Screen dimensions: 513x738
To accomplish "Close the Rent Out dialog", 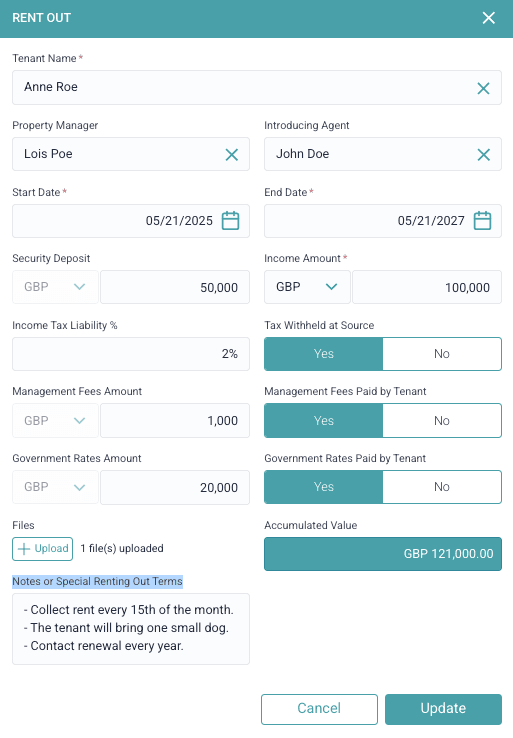I will point(489,18).
